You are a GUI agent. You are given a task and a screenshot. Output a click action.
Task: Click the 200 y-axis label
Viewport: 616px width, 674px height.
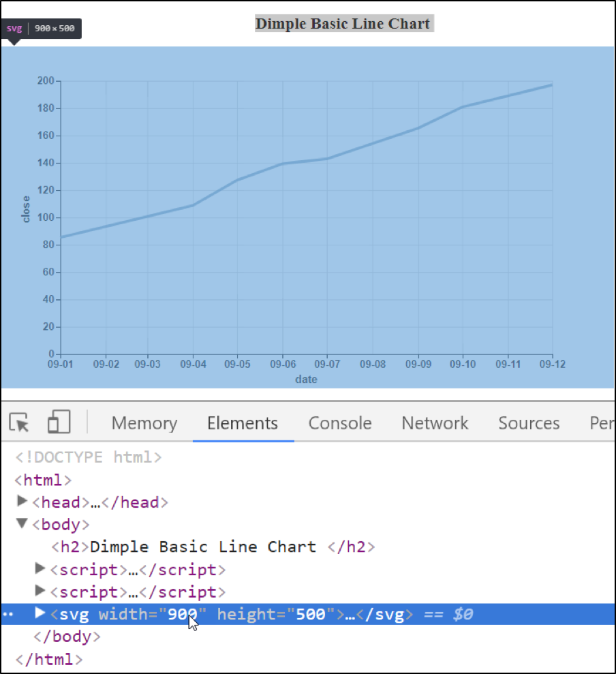(46, 81)
